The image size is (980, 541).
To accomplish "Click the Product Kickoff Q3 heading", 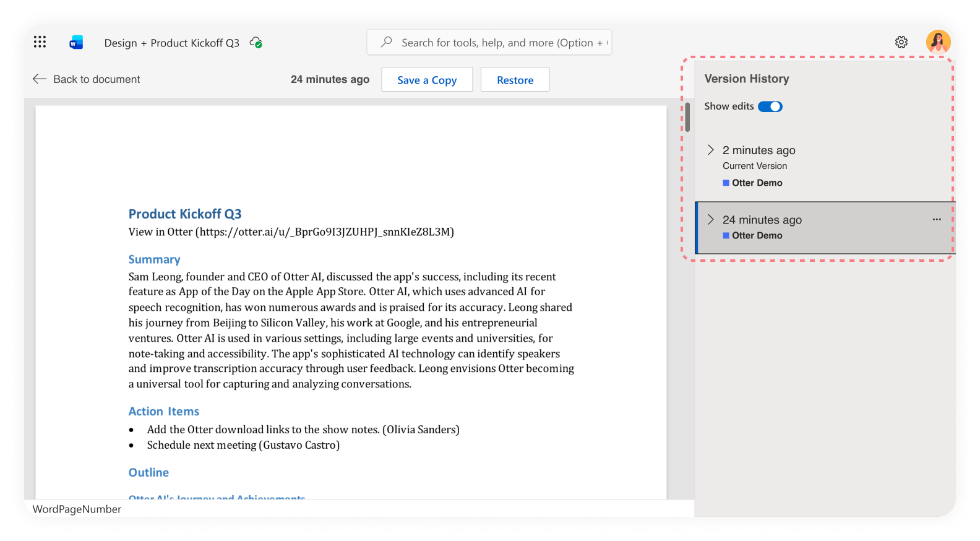I will (185, 214).
